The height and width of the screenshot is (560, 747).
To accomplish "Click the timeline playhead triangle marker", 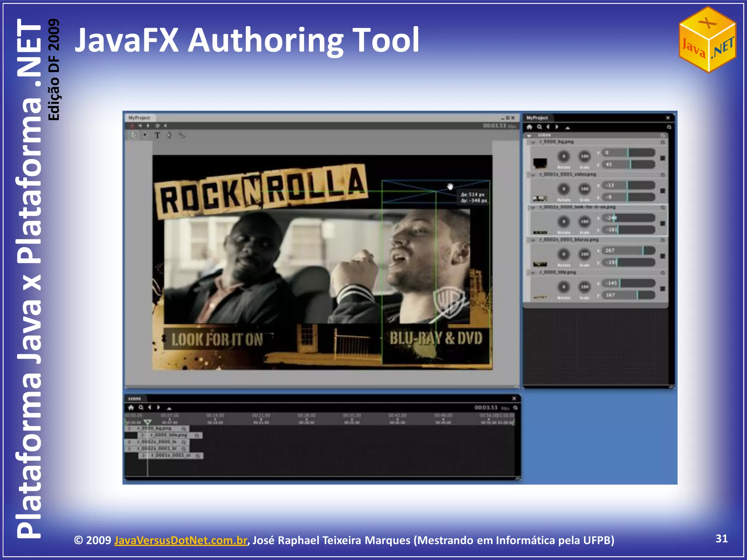I will point(147,422).
